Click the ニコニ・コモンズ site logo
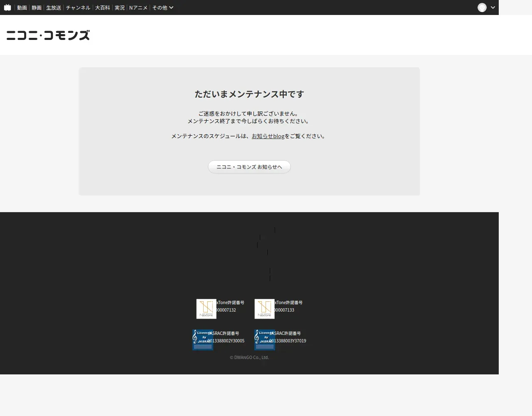Image resolution: width=532 pixels, height=416 pixels. click(x=48, y=35)
